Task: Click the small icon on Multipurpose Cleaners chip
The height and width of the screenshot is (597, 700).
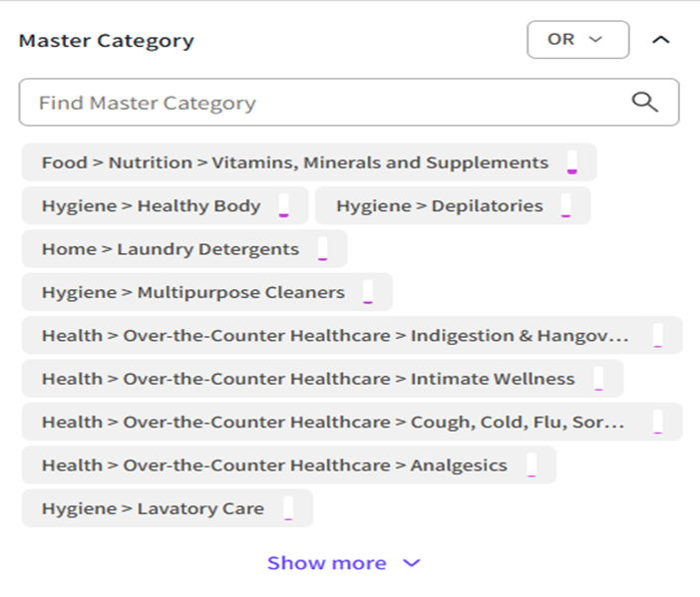Action: 368,293
